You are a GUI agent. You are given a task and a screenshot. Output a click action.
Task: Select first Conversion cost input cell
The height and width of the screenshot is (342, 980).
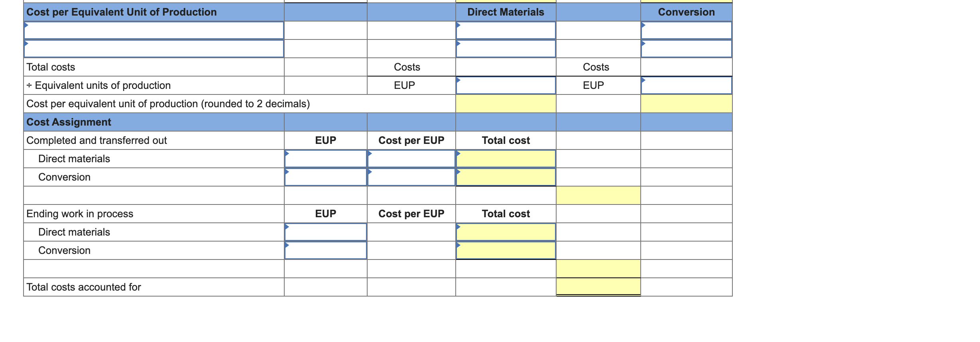click(x=686, y=30)
